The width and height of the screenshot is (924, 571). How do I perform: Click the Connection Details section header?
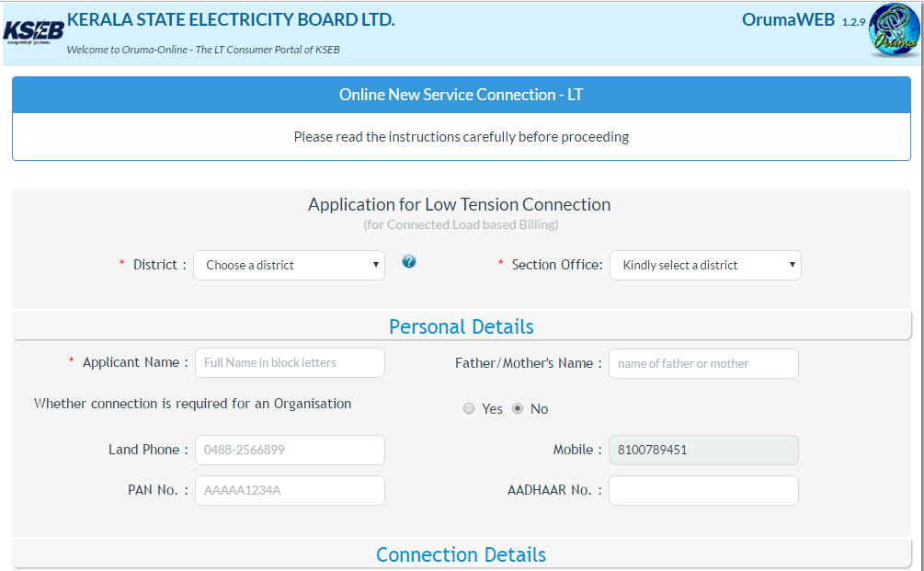click(461, 554)
